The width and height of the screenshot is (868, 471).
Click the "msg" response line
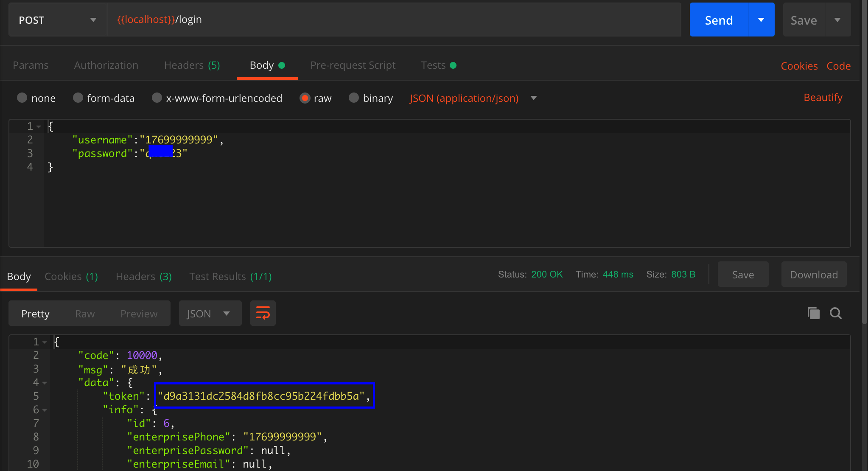[120, 370]
